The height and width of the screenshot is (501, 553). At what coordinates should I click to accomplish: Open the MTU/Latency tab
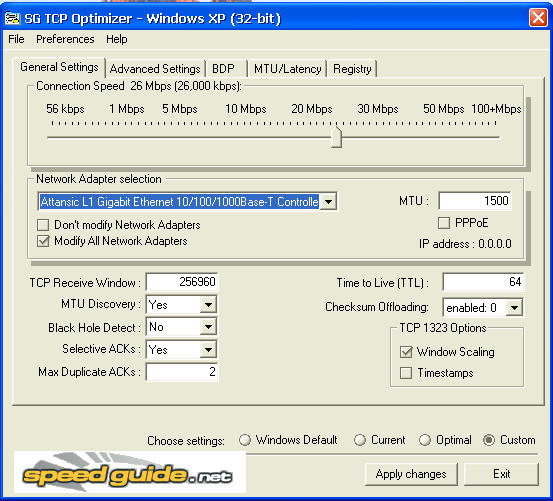coord(287,69)
